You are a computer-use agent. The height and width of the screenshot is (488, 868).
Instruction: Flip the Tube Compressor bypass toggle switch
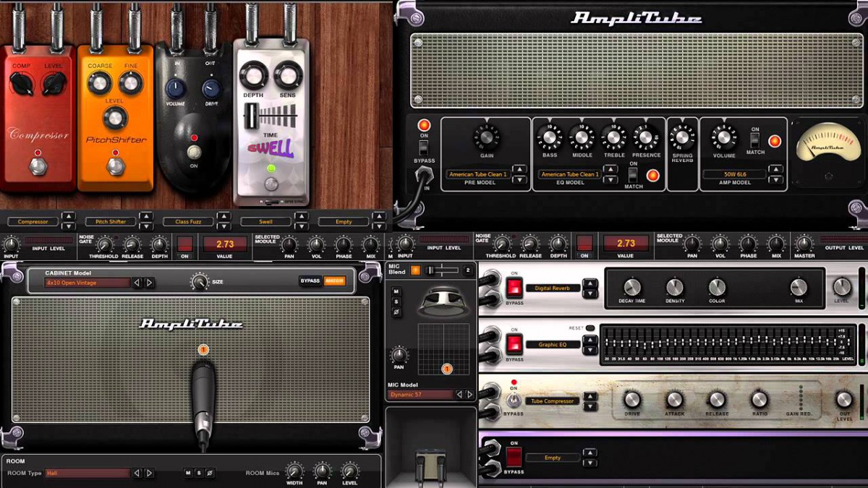514,399
